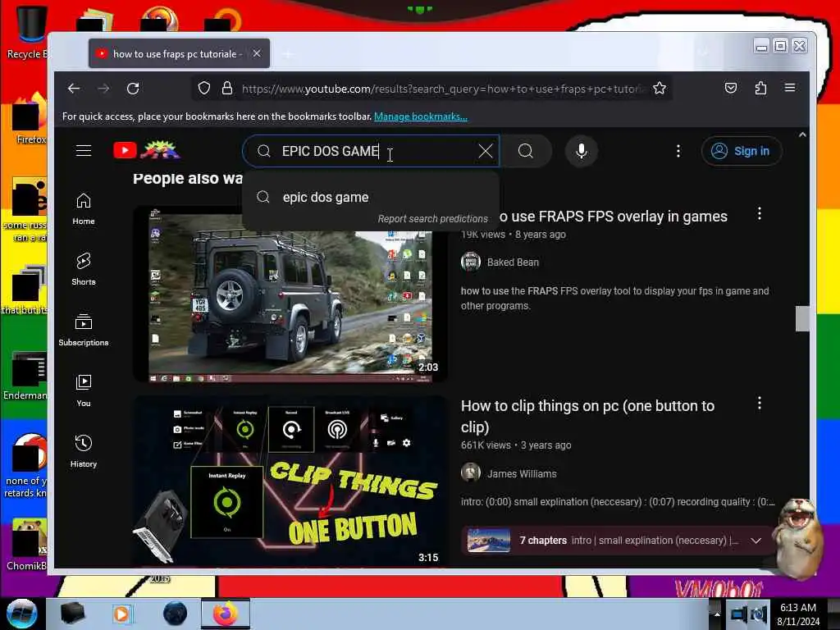Open the ChomikBox desktop icon
Screen dimensions: 840x630
point(27,544)
